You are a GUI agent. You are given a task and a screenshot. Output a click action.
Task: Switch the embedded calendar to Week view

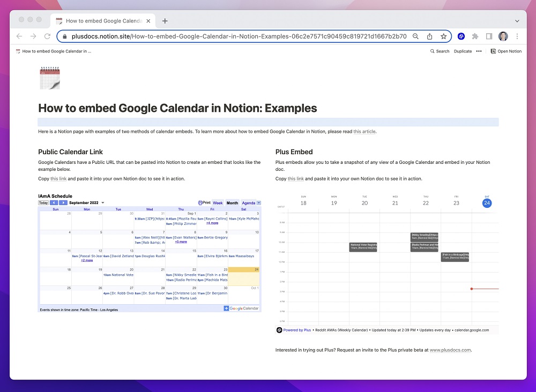pyautogui.click(x=218, y=203)
